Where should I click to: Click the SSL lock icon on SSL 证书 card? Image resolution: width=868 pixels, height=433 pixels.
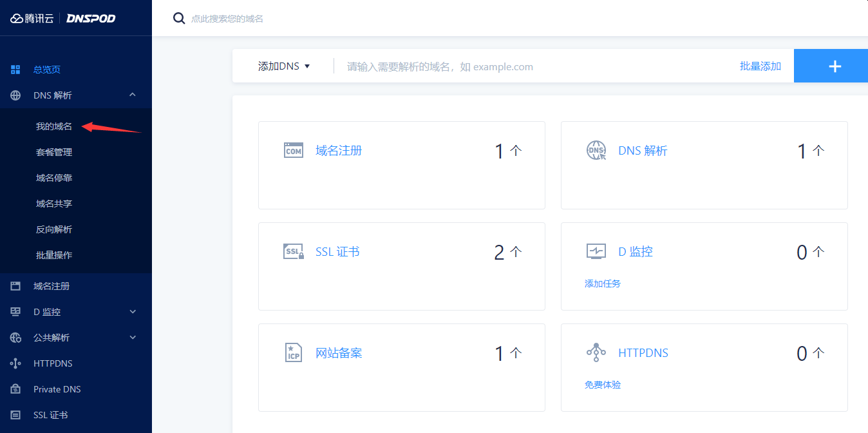point(294,251)
